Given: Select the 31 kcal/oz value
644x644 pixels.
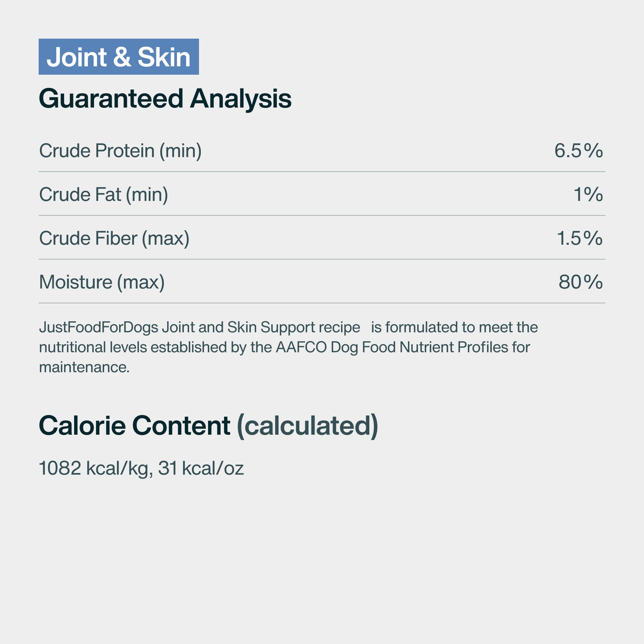Looking at the screenshot, I should click(201, 468).
